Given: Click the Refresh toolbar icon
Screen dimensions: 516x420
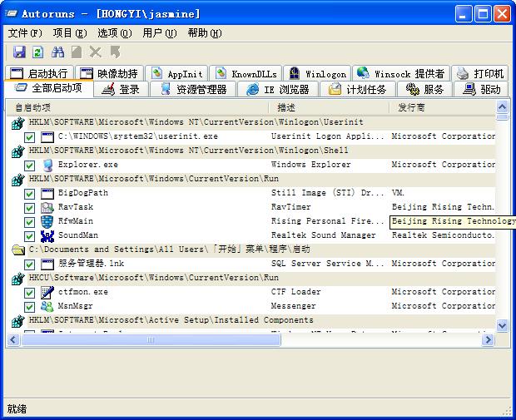Looking at the screenshot, I should click(37, 52).
